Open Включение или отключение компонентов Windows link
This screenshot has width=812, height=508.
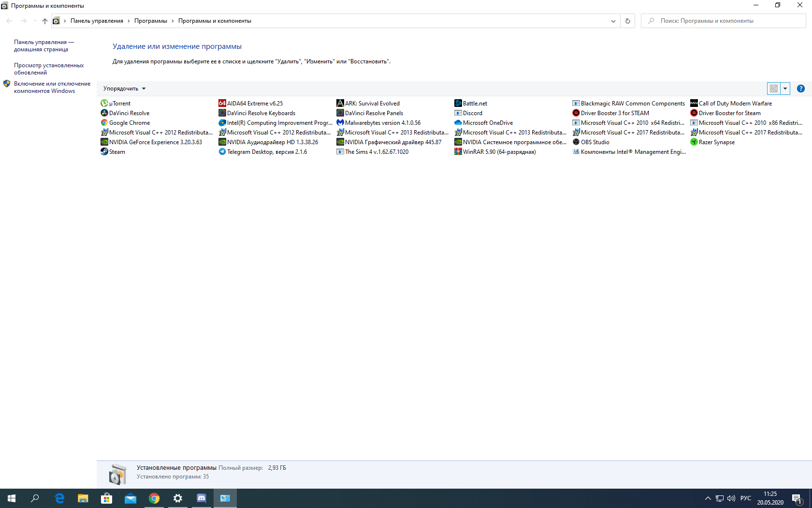52,87
